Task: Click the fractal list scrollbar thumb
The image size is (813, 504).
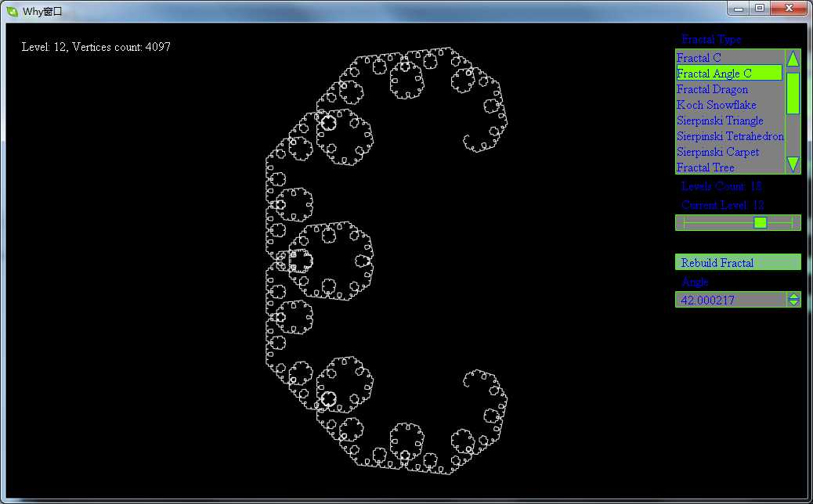Action: [x=793, y=93]
